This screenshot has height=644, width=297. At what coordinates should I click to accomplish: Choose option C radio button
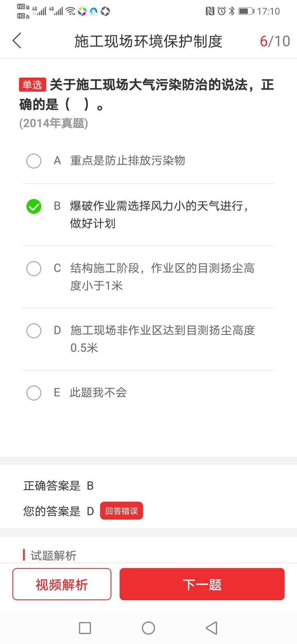tap(34, 268)
